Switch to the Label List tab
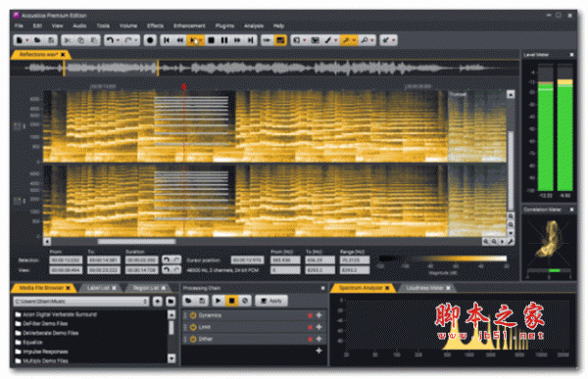 [x=98, y=288]
